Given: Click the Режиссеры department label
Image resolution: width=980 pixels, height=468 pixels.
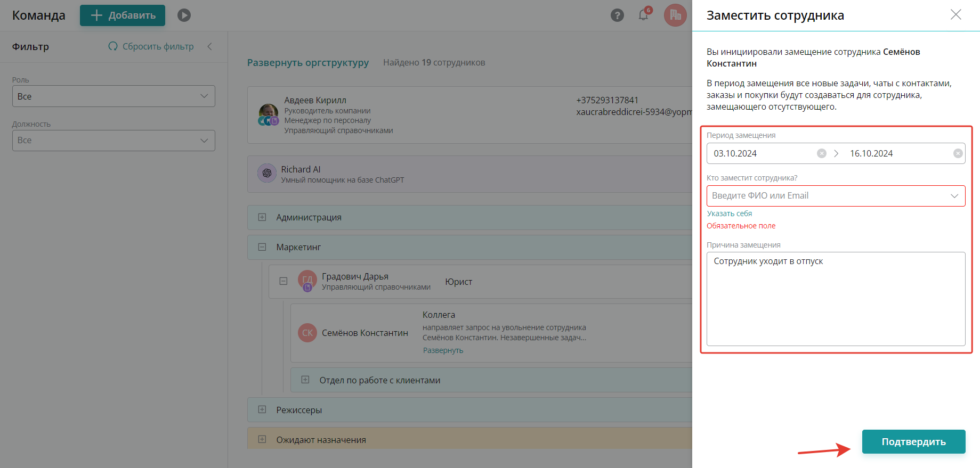Looking at the screenshot, I should point(299,410).
